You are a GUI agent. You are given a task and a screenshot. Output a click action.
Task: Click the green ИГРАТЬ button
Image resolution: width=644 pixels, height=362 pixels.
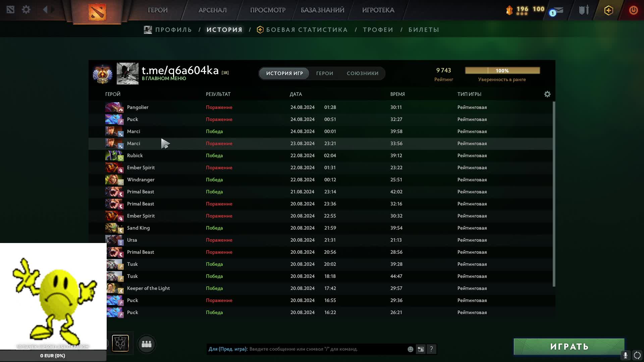coord(569,347)
